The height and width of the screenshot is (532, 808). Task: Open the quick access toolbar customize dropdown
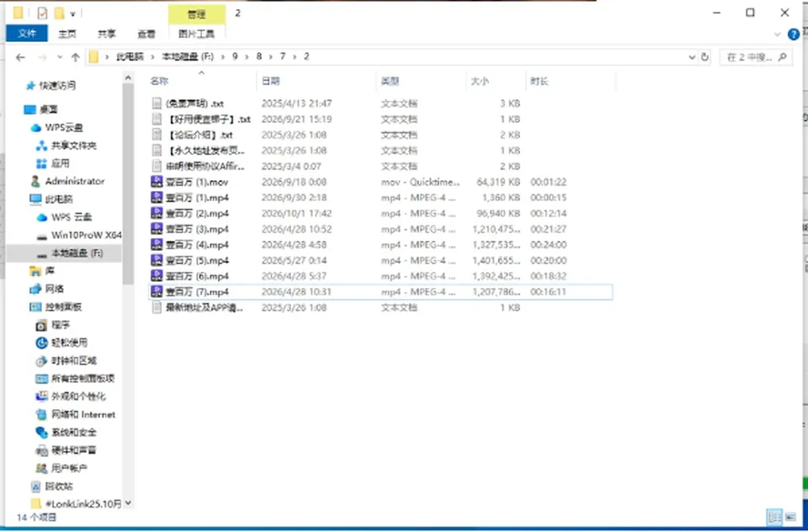point(72,13)
